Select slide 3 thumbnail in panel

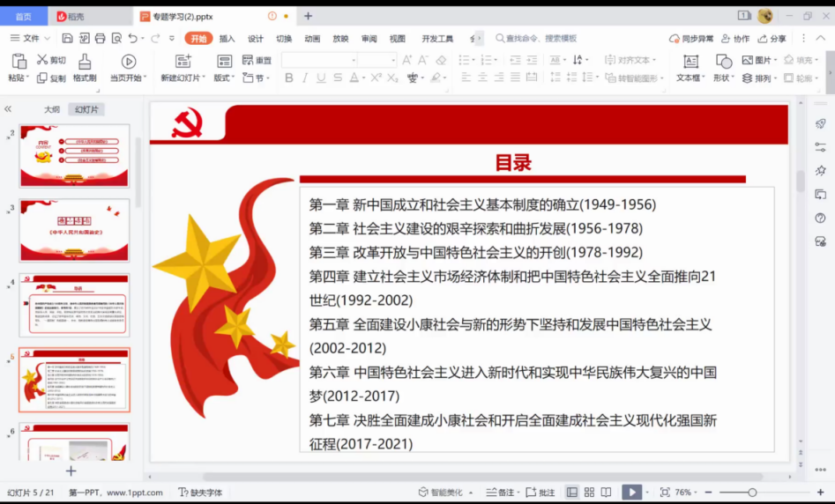coord(74,229)
